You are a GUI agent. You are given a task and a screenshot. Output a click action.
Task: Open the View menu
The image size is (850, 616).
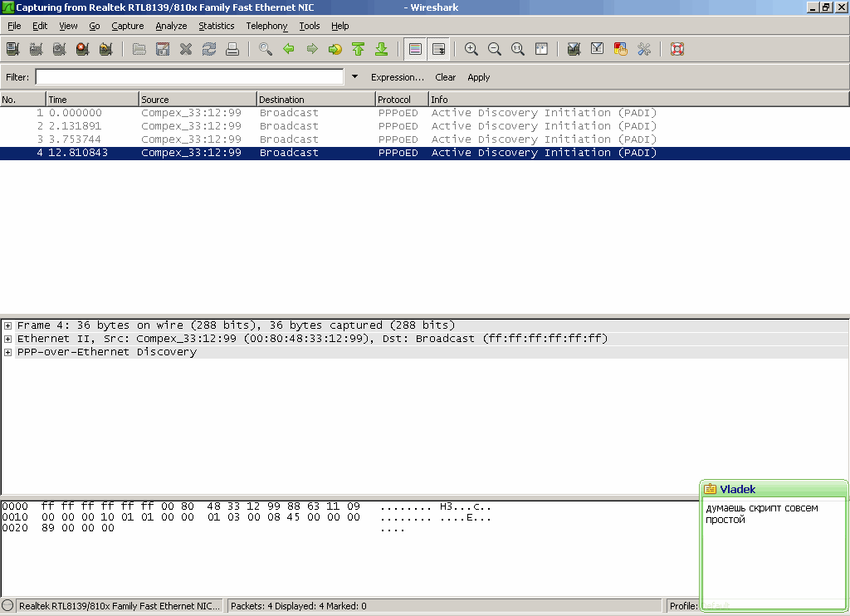pos(68,26)
